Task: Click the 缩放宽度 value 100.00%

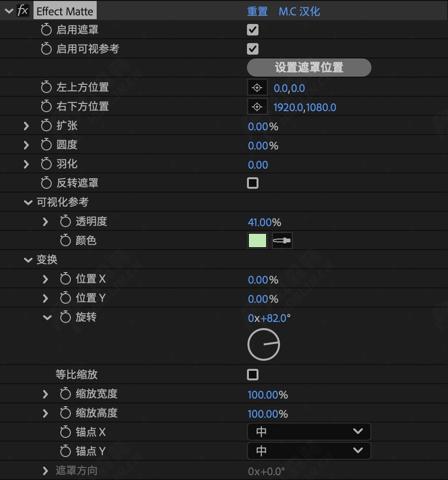Action: coord(268,395)
